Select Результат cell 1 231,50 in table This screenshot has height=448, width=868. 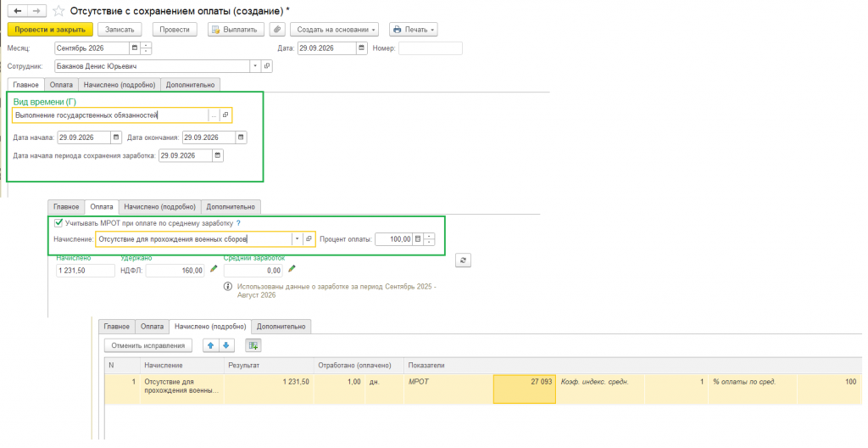[269, 389]
